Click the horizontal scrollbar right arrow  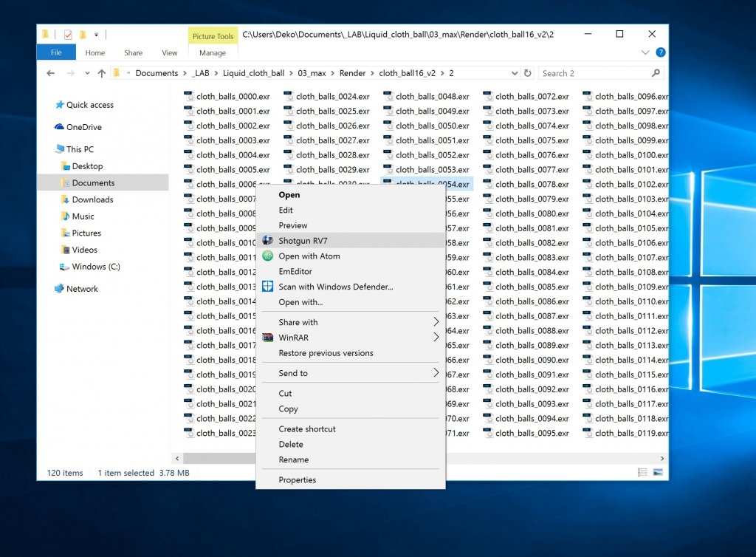click(x=662, y=458)
